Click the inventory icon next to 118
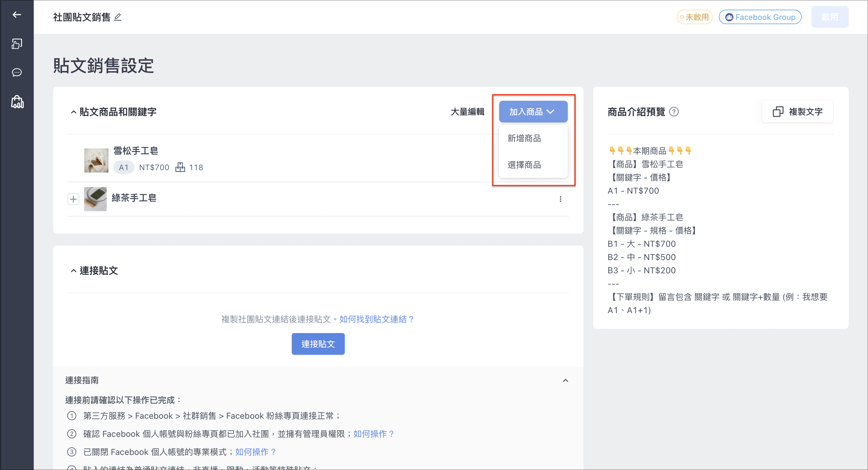Screen dimensions: 868x470 180,167
